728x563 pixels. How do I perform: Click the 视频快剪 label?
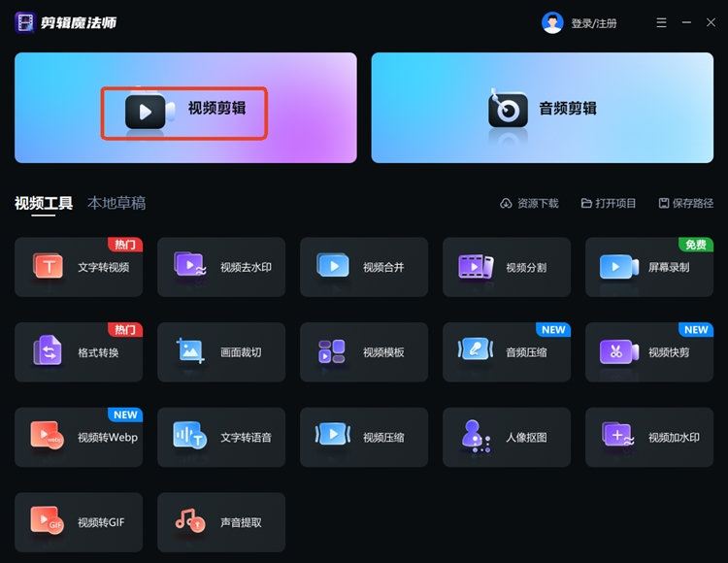tap(669, 352)
